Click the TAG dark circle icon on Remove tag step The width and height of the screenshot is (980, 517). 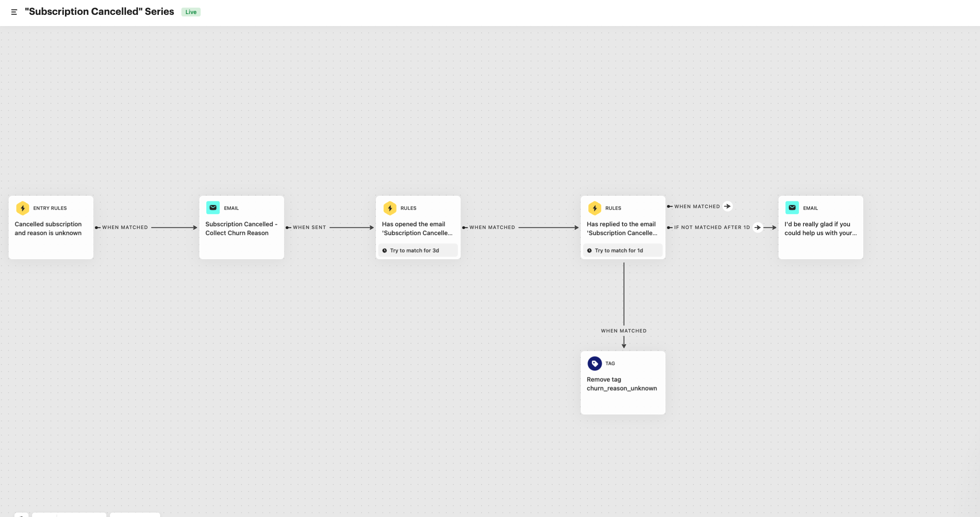tap(595, 363)
